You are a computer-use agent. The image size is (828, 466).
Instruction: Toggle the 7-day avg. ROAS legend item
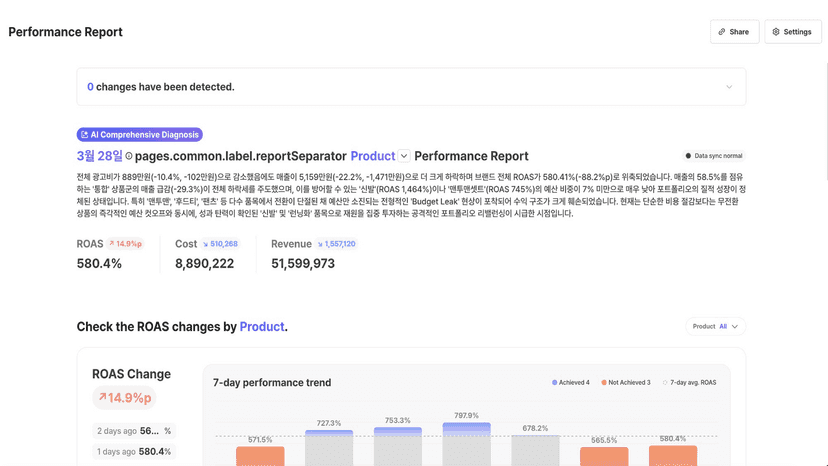click(690, 383)
